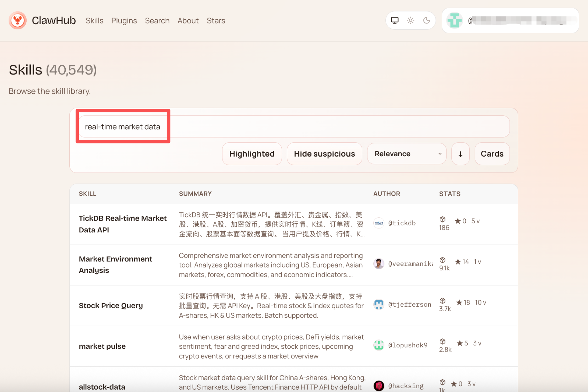The image size is (588, 392).
Task: Click the star icon in Market Environment row
Action: coord(458,262)
